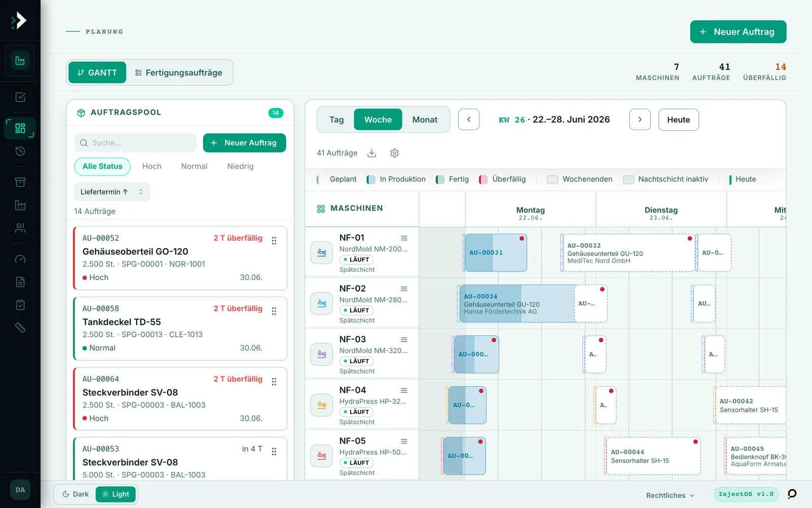This screenshot has width=812, height=508.
Task: Download the 41 Aufträge export icon
Action: pyautogui.click(x=372, y=153)
